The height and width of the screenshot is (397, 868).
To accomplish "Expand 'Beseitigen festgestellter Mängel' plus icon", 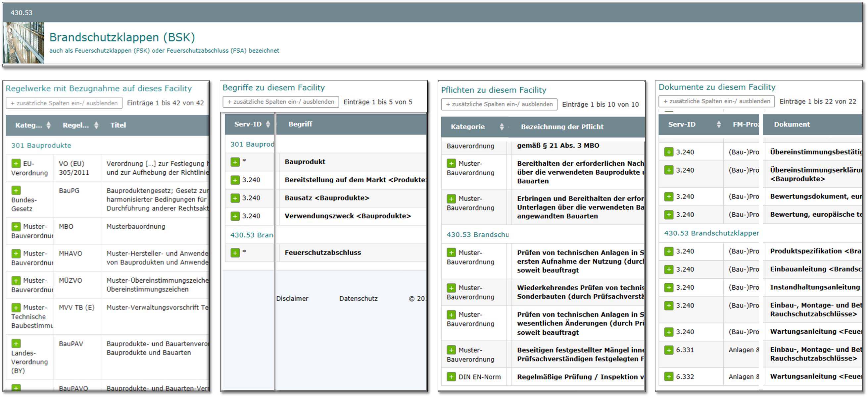I will pyautogui.click(x=451, y=350).
